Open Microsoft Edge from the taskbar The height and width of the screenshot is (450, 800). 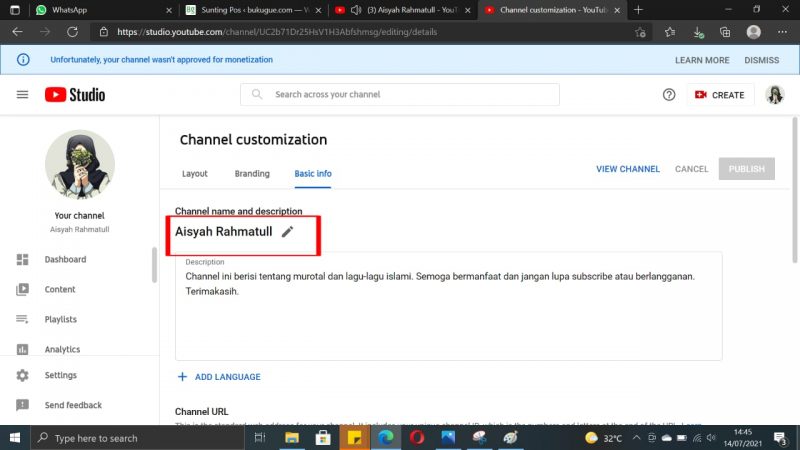386,438
